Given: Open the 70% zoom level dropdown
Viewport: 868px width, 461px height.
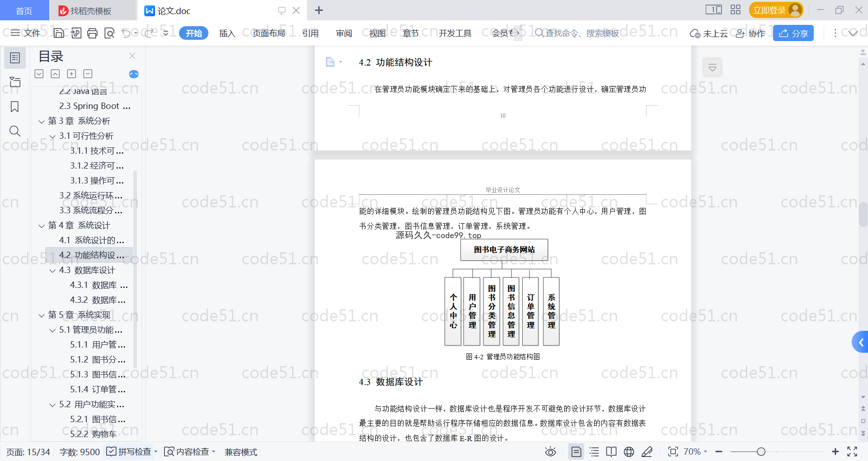Looking at the screenshot, I should click(x=695, y=452).
